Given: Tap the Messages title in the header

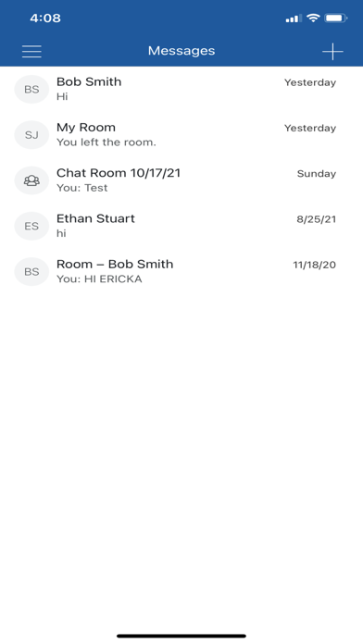Looking at the screenshot, I should coord(181,51).
